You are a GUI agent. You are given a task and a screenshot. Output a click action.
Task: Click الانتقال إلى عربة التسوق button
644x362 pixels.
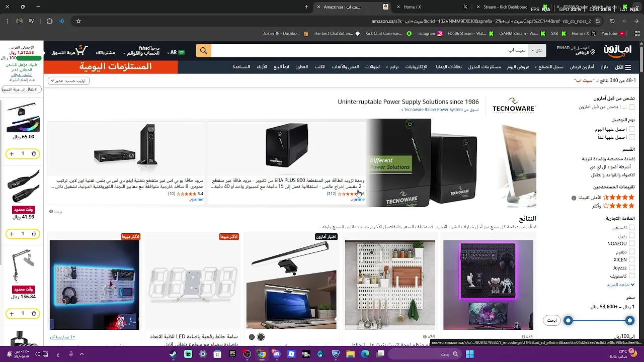[x=21, y=89]
